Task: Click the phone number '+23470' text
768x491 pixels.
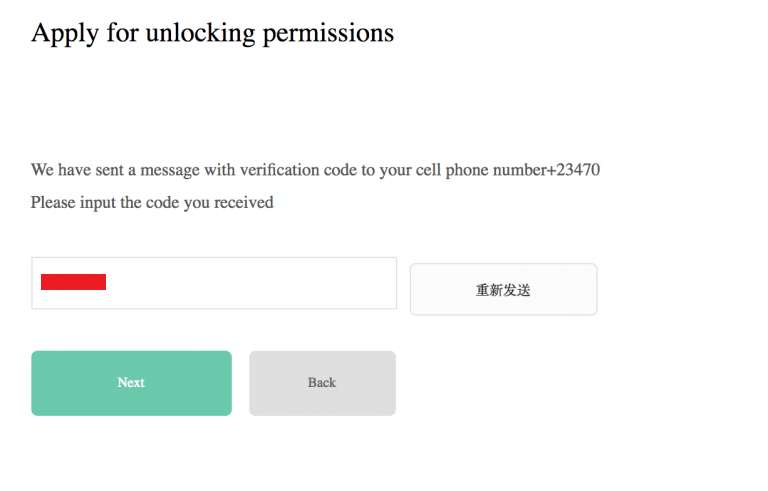Action: tap(573, 170)
